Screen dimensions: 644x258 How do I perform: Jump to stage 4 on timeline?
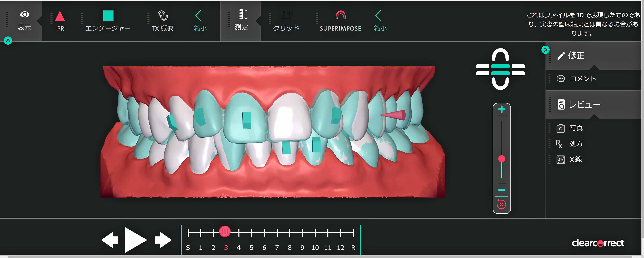click(239, 247)
